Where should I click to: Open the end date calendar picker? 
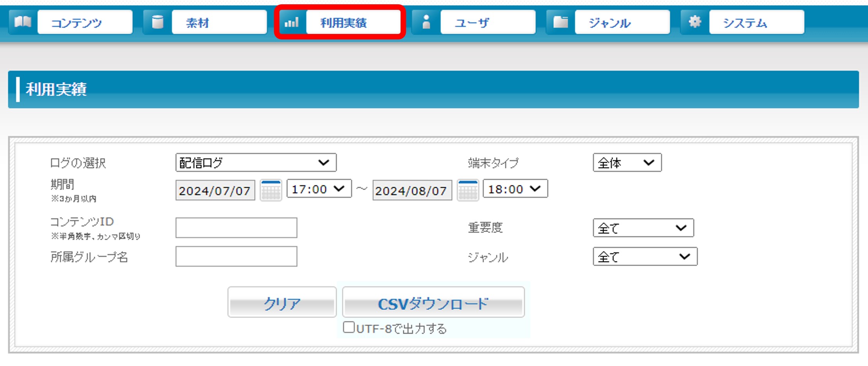coord(468,191)
